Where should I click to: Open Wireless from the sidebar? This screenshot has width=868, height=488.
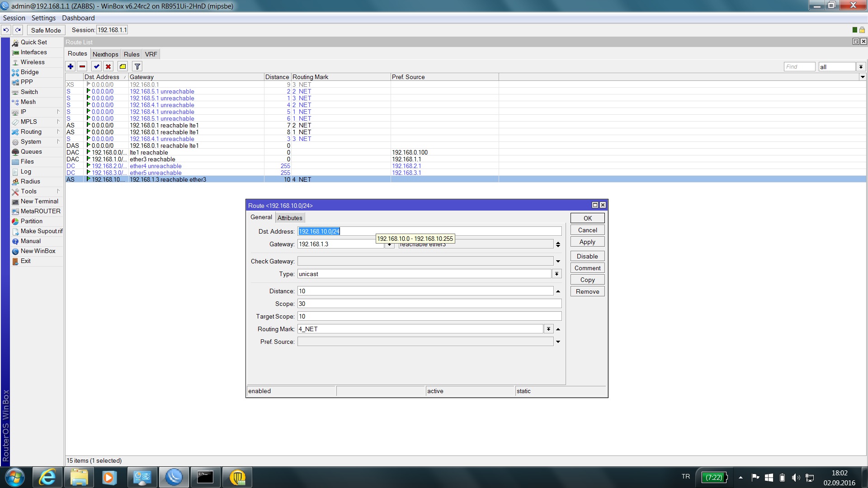pos(33,62)
